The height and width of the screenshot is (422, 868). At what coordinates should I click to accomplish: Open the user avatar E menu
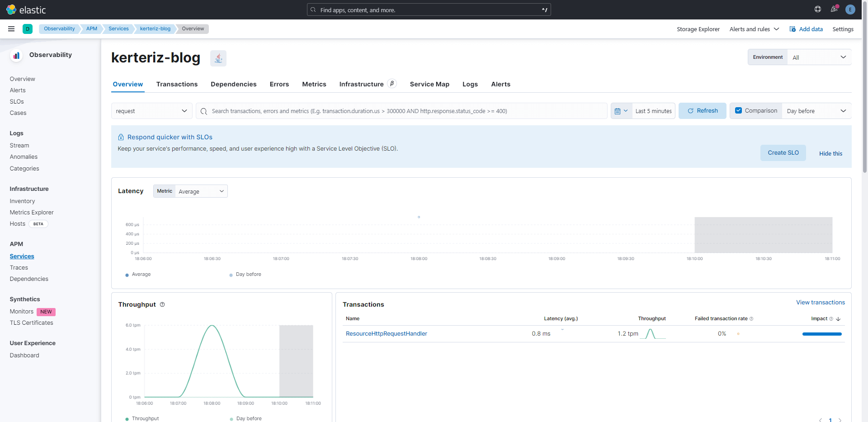(x=850, y=9)
